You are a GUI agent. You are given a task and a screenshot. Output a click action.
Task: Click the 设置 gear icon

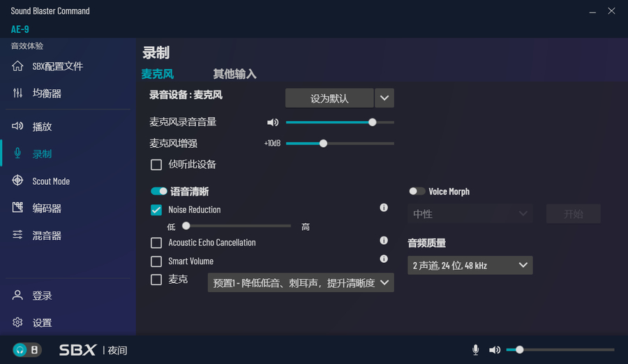click(17, 322)
